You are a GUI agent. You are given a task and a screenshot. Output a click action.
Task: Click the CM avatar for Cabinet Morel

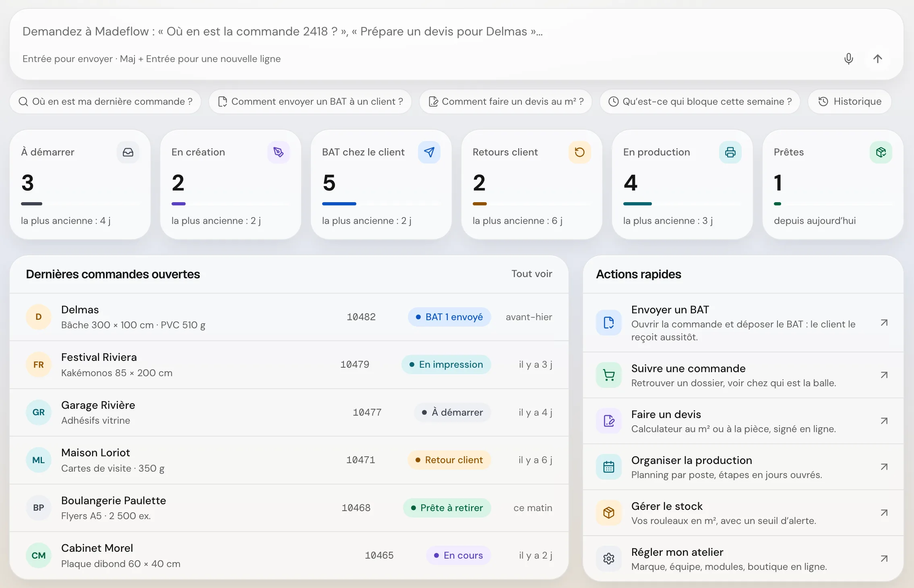pos(39,555)
